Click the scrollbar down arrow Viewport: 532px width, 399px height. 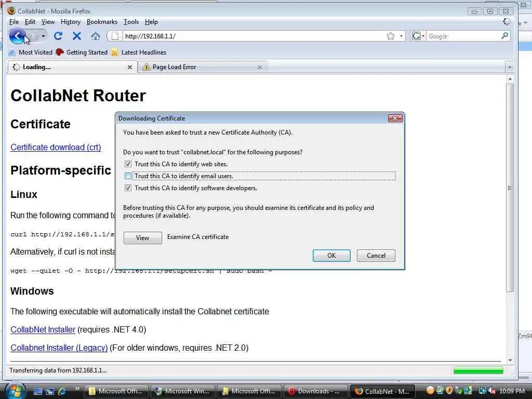coord(510,361)
